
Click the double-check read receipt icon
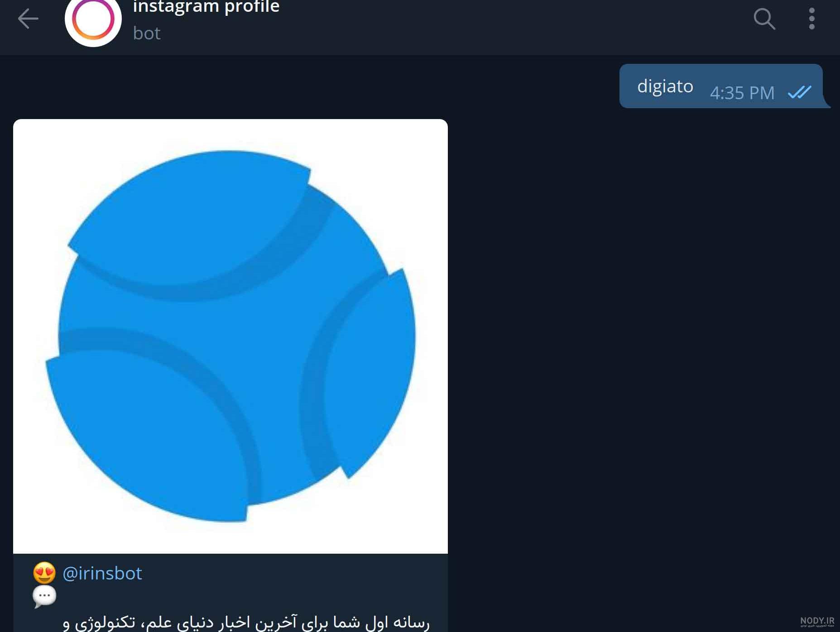coord(800,92)
